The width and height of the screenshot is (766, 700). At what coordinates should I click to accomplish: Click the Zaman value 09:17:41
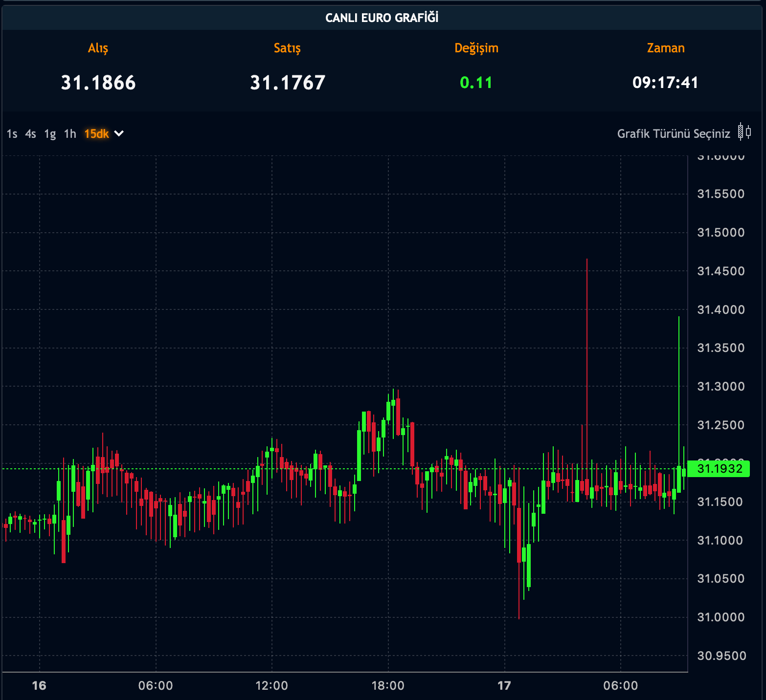(665, 83)
